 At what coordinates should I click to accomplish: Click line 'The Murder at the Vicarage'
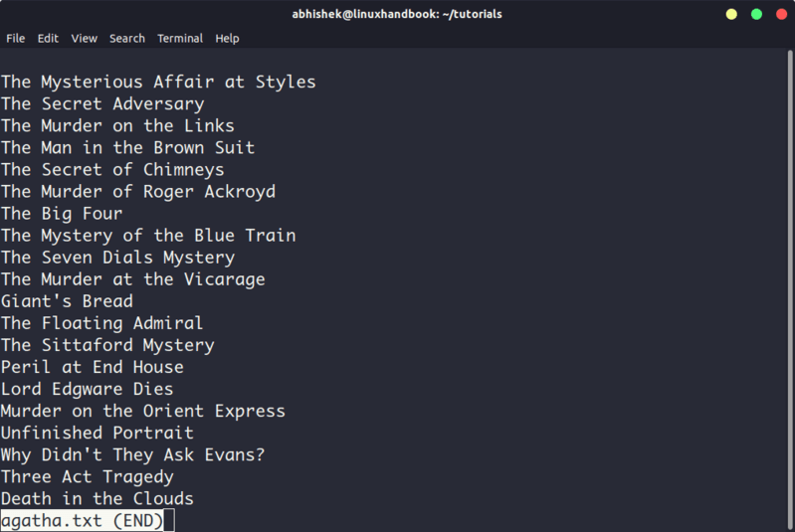pyautogui.click(x=133, y=279)
